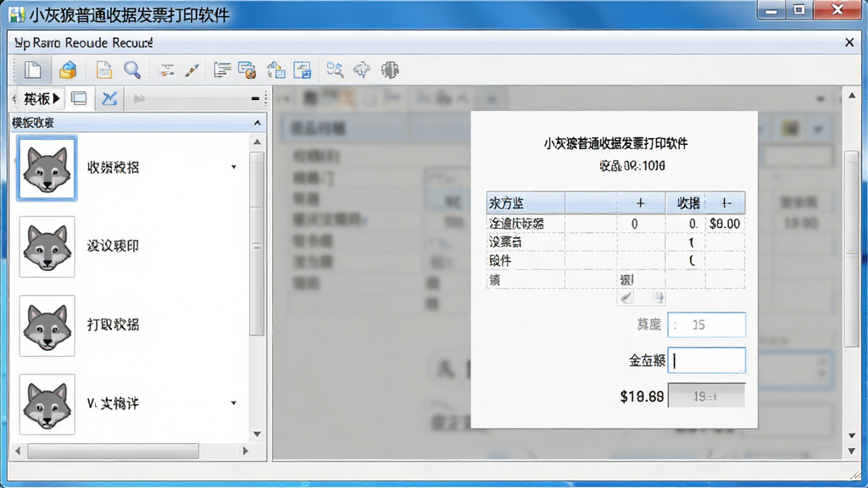This screenshot has width=868, height=488.
Task: Click the blue crossed tools icon
Action: [x=109, y=98]
